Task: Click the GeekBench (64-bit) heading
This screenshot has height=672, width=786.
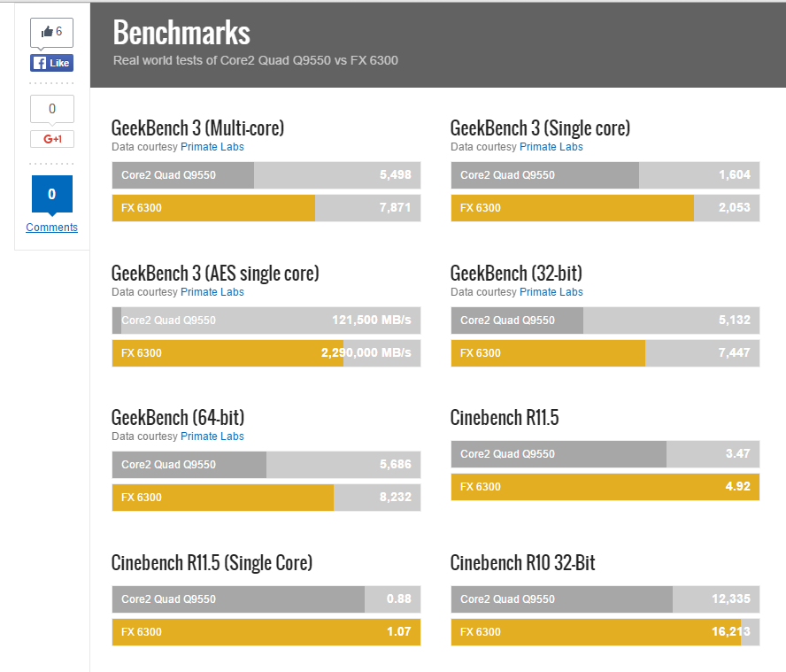Action: coord(178,418)
